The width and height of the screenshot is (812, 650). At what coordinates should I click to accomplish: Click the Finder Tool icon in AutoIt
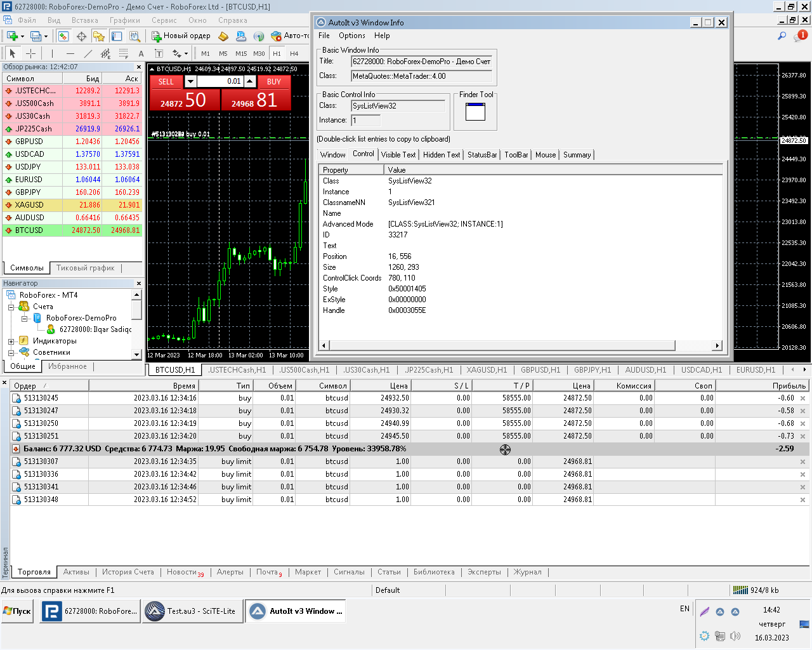click(475, 112)
